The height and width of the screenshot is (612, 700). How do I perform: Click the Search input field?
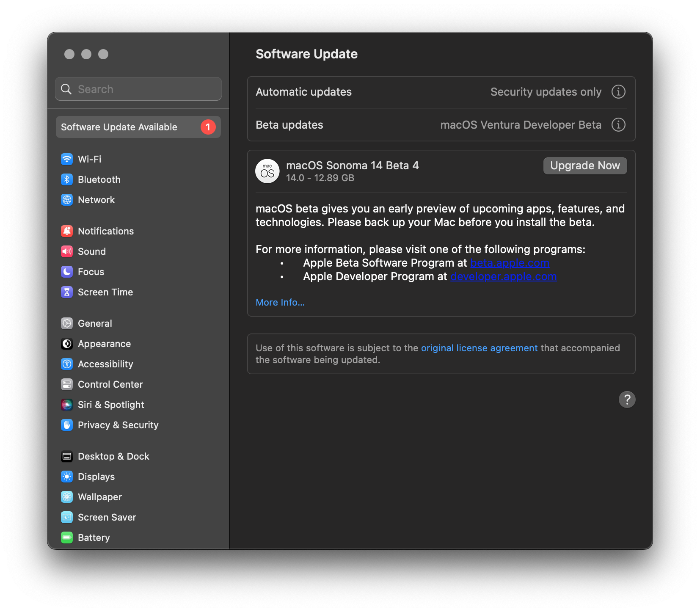coord(138,89)
